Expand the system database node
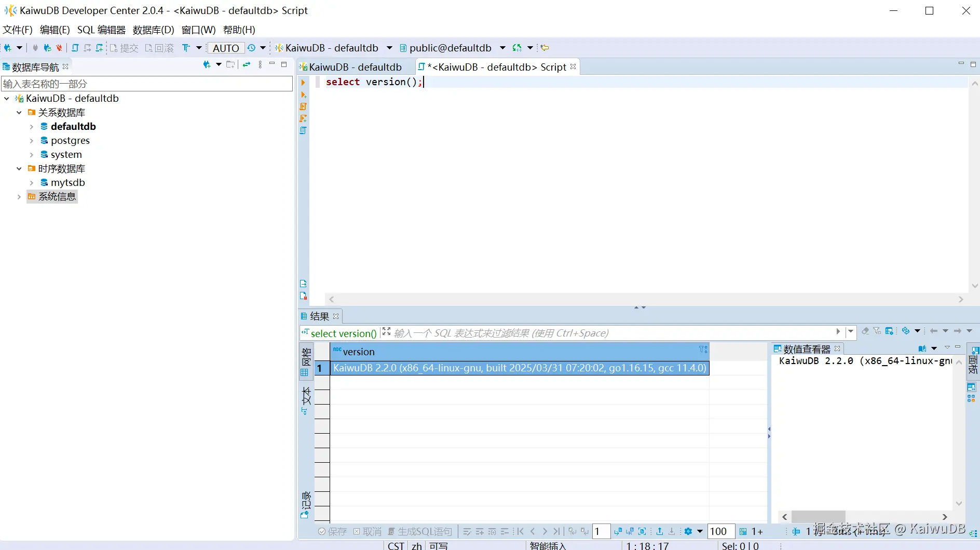This screenshot has height=550, width=980. 32,155
